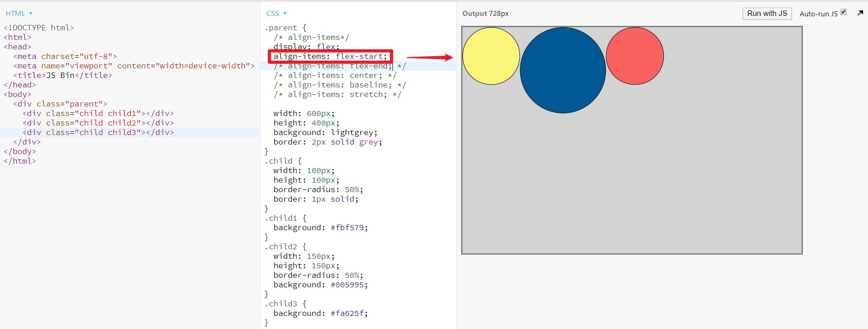Viewport: 868px width, 329px height.
Task: Pop out the output with the arrow icon
Action: click(x=860, y=13)
